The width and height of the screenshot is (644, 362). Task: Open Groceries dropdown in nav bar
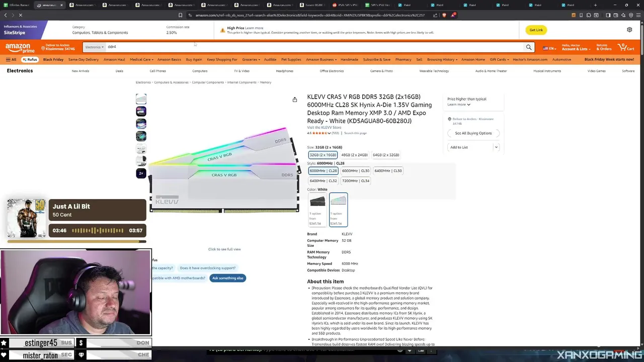[251, 59]
